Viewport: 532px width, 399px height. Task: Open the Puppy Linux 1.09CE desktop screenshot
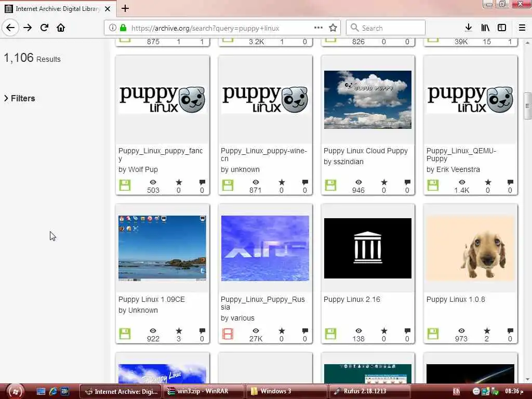click(x=162, y=248)
